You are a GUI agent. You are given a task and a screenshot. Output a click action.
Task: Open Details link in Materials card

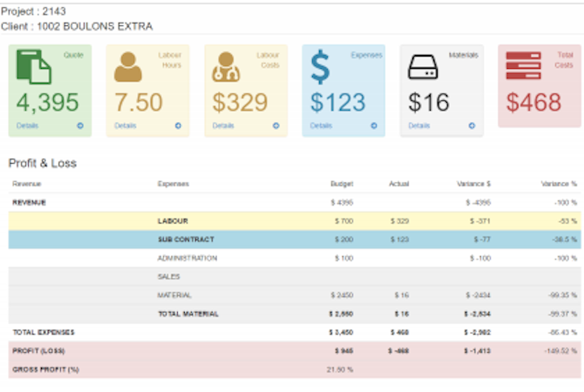(419, 125)
